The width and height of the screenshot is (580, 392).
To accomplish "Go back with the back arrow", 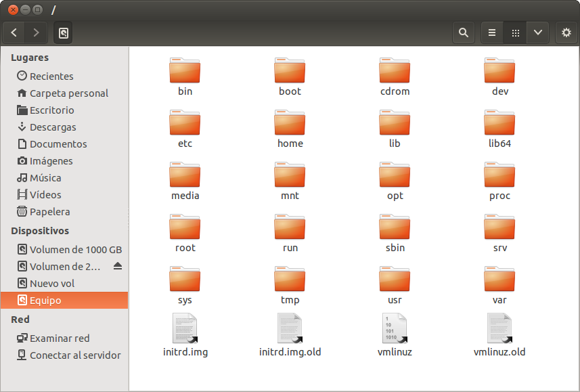I will [14, 32].
